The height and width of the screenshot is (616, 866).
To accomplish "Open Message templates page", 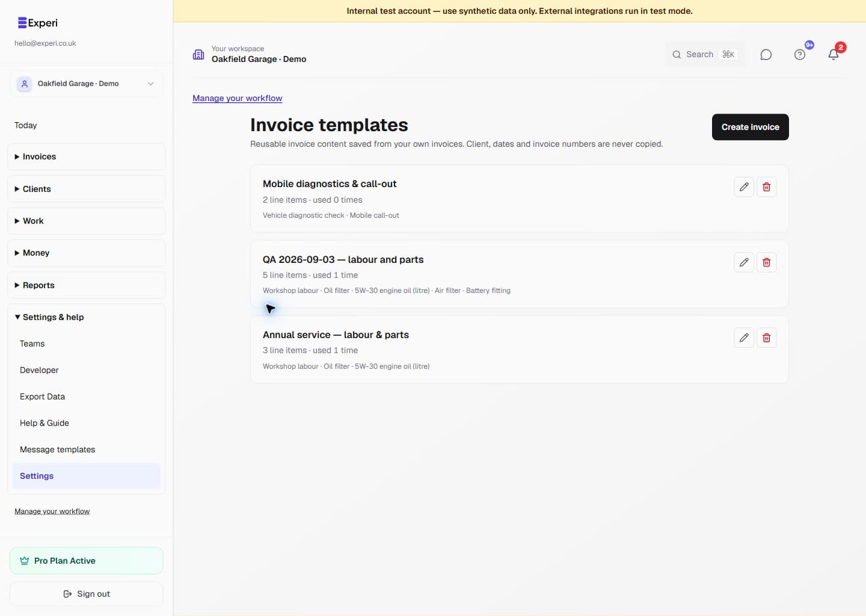I will [x=86, y=449].
